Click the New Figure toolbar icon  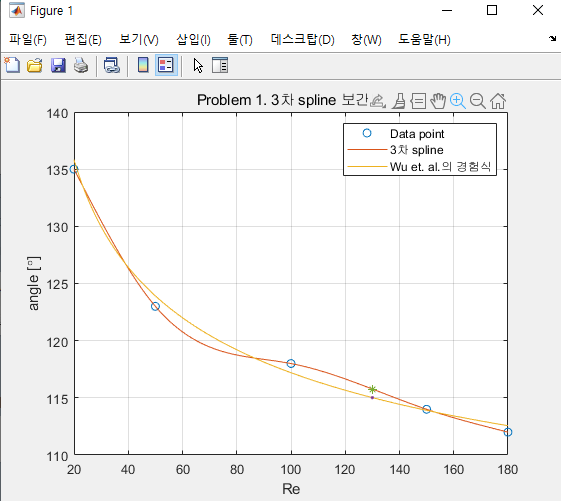click(x=12, y=65)
